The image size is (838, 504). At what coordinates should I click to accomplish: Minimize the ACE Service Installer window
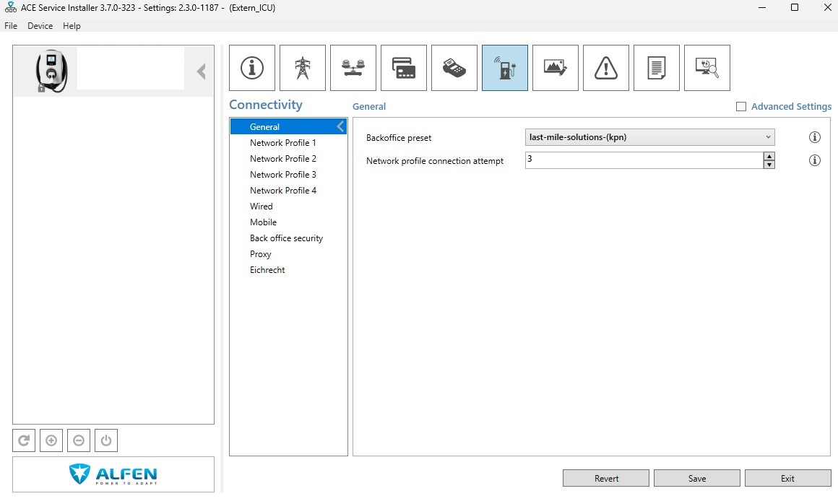[x=762, y=7]
